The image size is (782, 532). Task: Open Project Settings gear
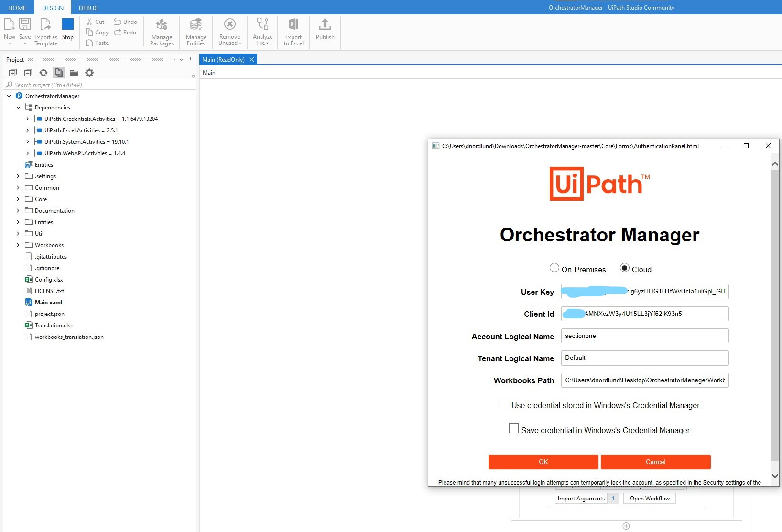pyautogui.click(x=89, y=73)
